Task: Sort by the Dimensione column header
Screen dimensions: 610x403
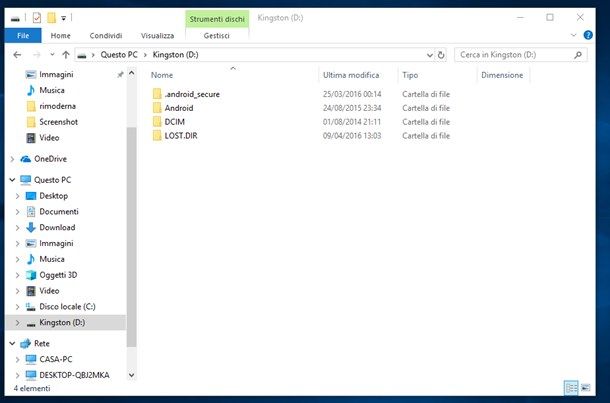Action: click(502, 75)
